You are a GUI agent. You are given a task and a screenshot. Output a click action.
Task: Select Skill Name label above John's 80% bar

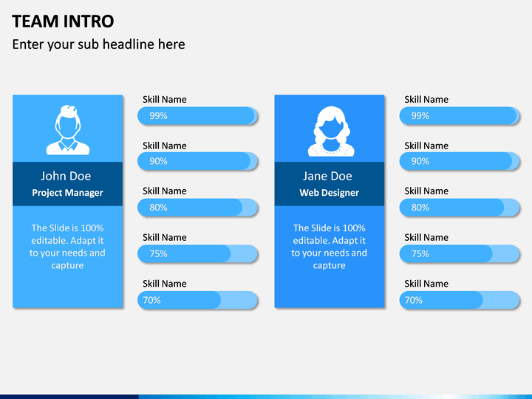click(x=165, y=191)
